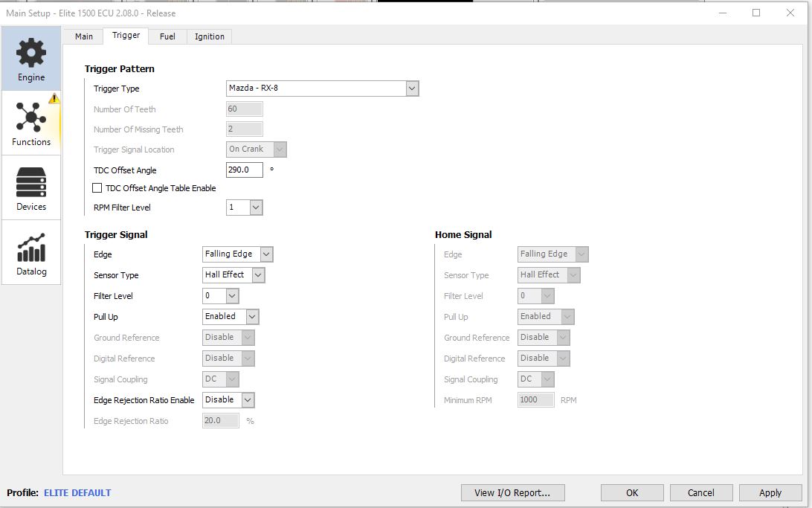The height and width of the screenshot is (508, 812).
Task: Open the Functions section icon
Action: [31, 117]
